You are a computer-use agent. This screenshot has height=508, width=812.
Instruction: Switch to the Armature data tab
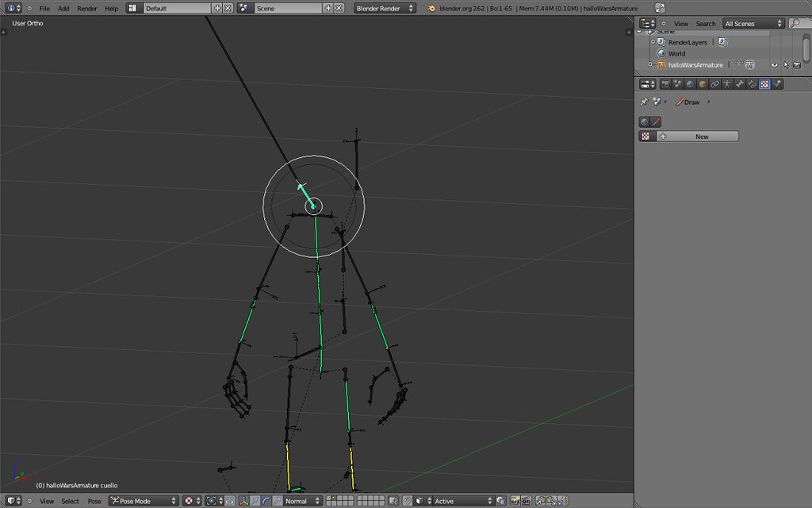point(728,84)
